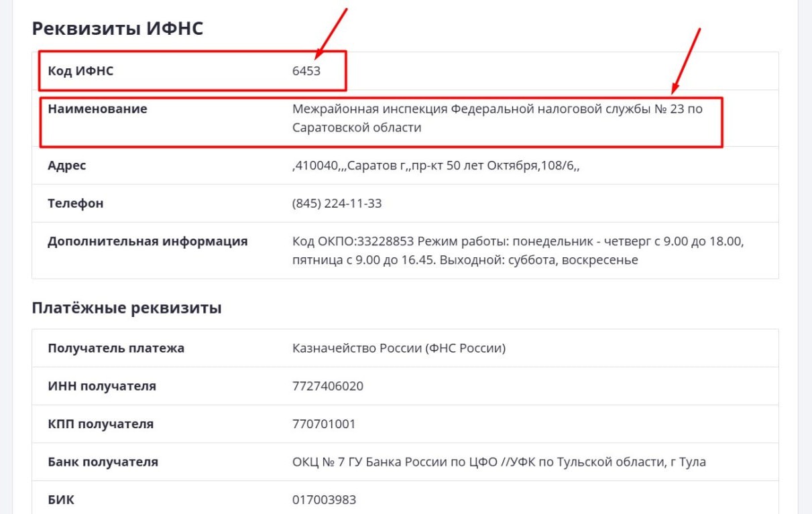Click the 'Банк получателя' label
The width and height of the screenshot is (812, 514).
pos(103,462)
